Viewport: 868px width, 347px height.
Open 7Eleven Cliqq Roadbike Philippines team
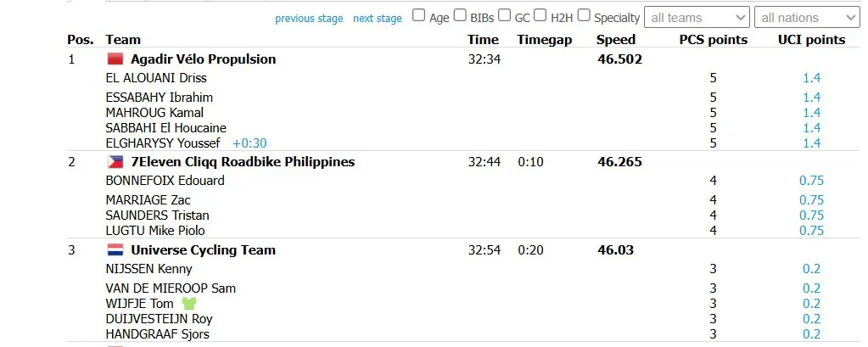click(x=243, y=162)
